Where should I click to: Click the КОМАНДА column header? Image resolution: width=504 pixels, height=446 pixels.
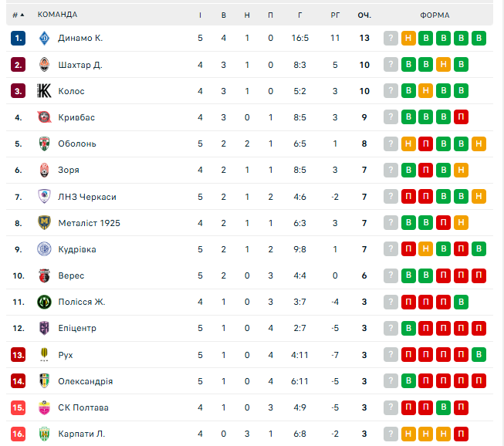click(57, 15)
